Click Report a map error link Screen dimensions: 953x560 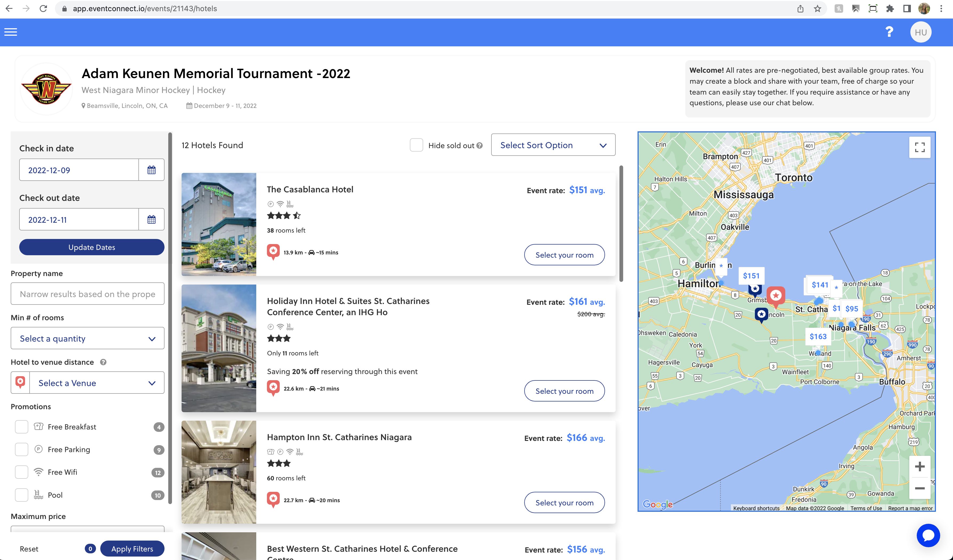[910, 508]
